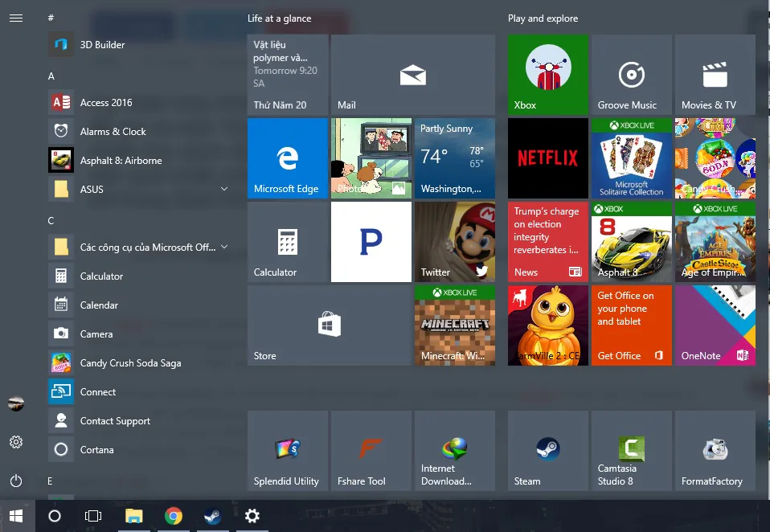770x532 pixels.
Task: Open the user account picture
Action: coord(16,403)
